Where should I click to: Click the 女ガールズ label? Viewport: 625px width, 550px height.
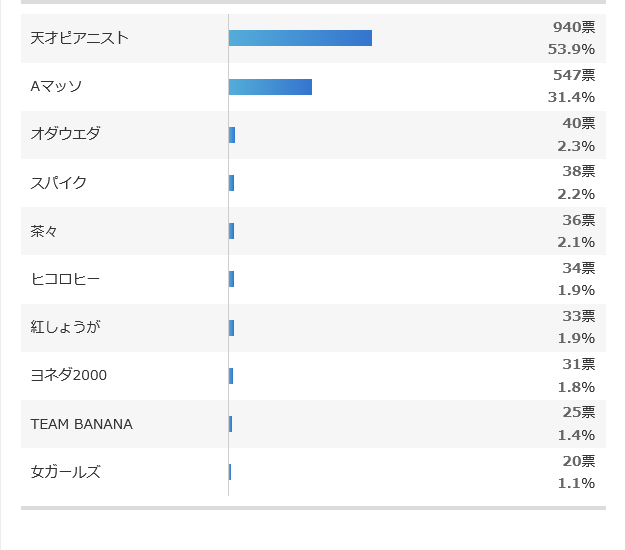[x=66, y=472]
